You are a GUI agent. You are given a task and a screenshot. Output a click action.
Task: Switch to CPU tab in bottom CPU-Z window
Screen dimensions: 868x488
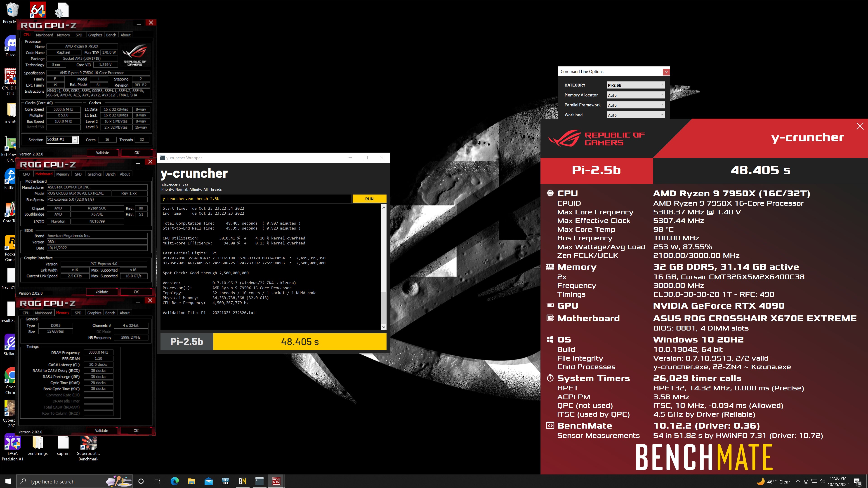click(26, 313)
